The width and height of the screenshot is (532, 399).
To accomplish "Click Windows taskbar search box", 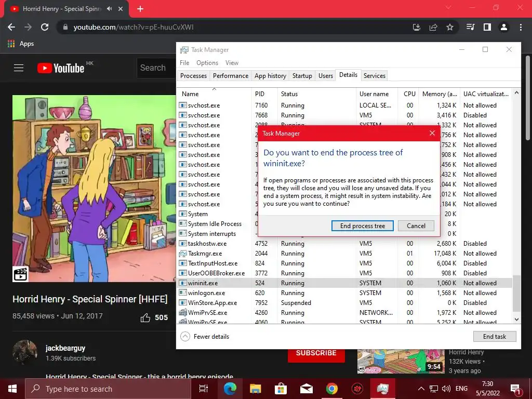I will click(108, 389).
